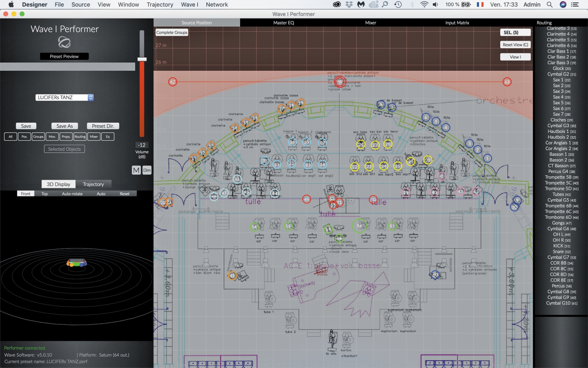
Task: Click the Save button
Action: [26, 126]
